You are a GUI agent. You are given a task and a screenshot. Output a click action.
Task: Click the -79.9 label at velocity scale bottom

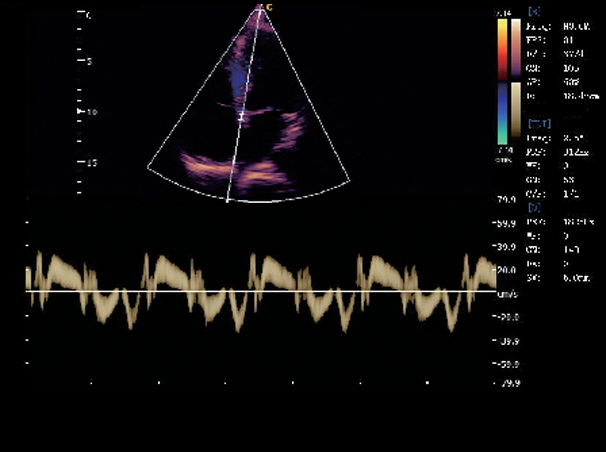[x=508, y=383]
